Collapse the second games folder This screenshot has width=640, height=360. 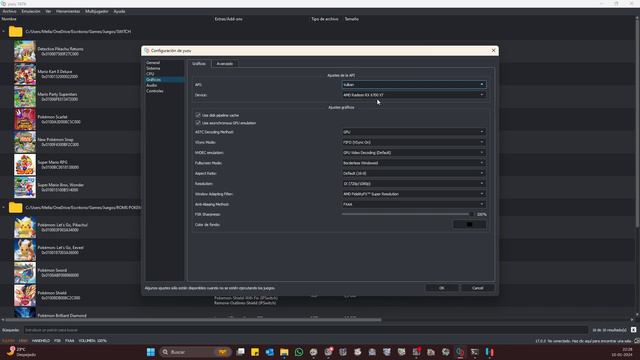pos(4,207)
